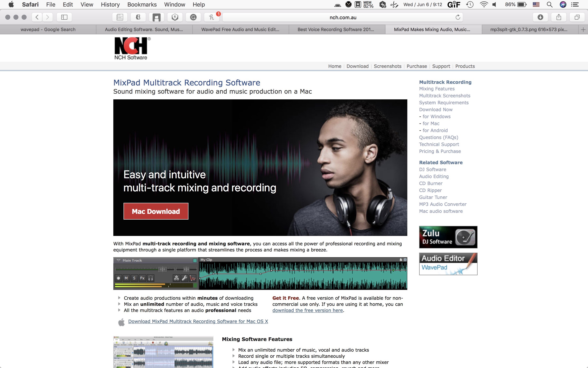588x368 pixels.
Task: Open the CD Ripper related link
Action: click(430, 190)
